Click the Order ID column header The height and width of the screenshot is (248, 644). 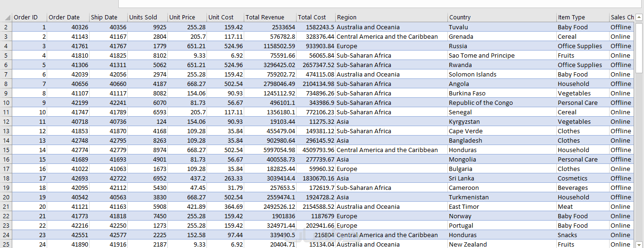point(29,17)
